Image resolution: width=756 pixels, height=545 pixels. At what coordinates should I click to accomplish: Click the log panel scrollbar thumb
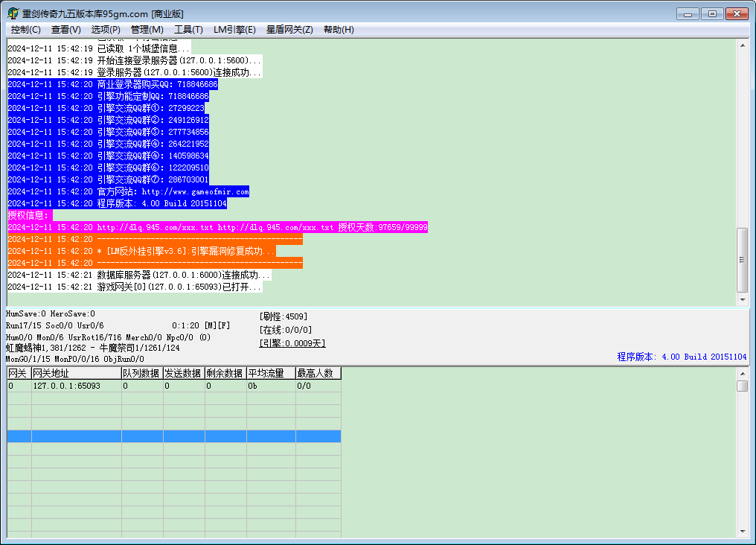743,260
